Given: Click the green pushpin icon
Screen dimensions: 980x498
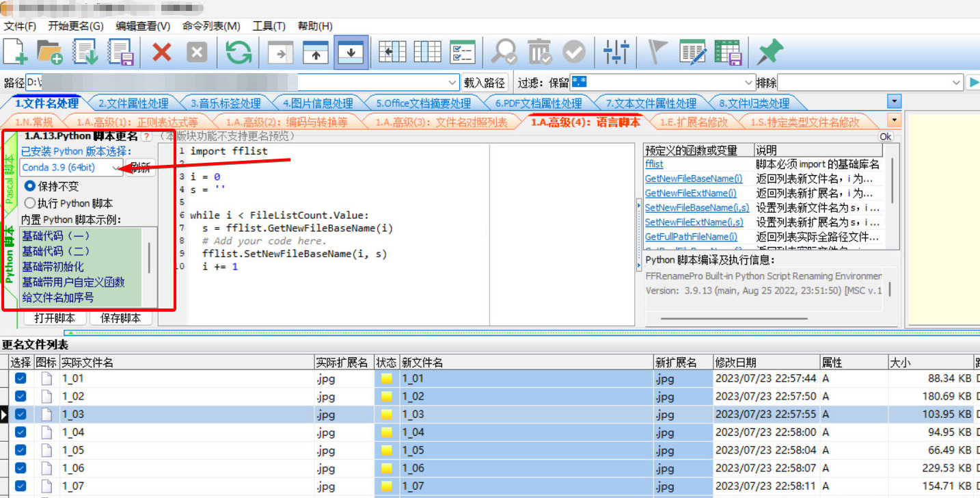Looking at the screenshot, I should tap(770, 53).
